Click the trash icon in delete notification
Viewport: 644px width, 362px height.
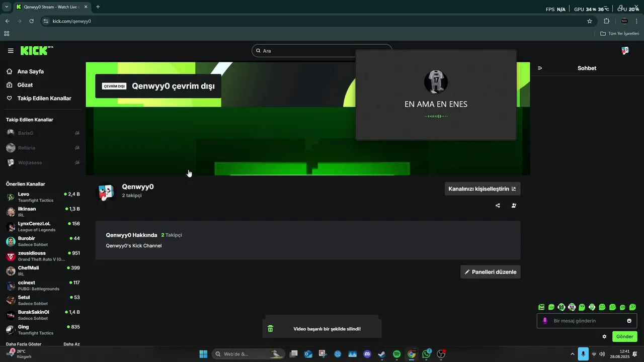click(270, 328)
